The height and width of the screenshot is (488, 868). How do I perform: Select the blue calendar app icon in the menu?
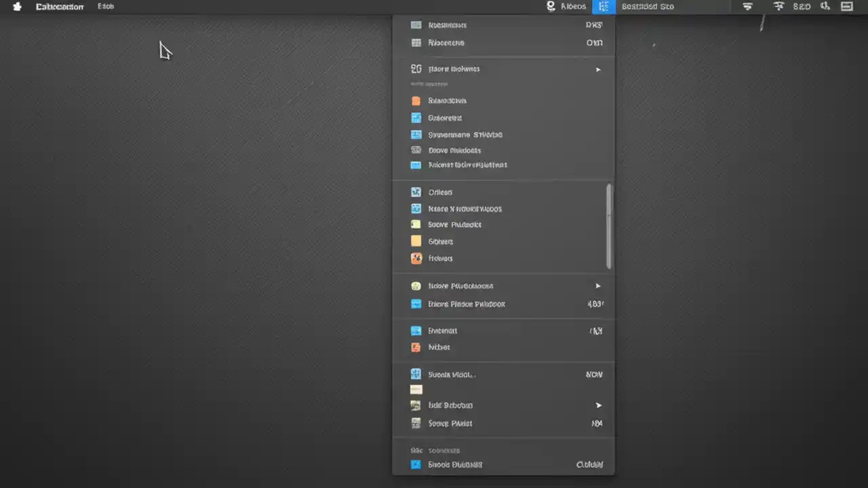pos(416,117)
